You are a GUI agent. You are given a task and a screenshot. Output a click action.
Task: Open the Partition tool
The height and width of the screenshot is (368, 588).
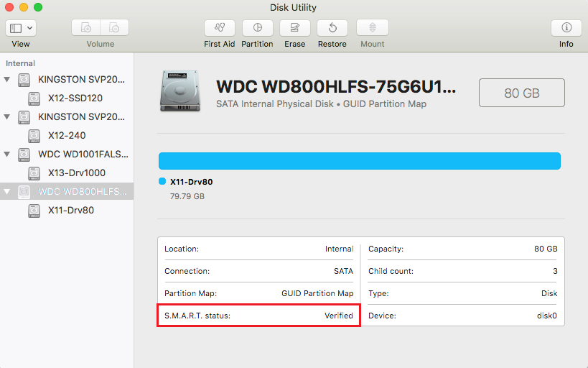(257, 28)
